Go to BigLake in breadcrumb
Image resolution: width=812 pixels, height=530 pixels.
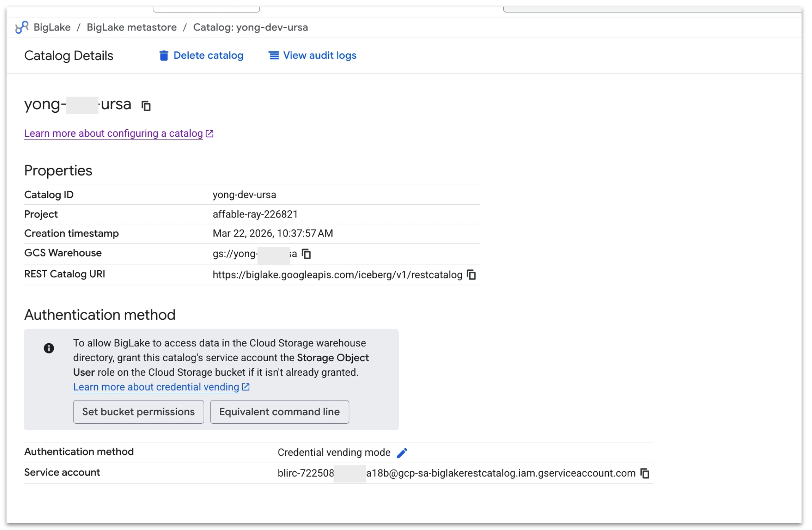(52, 27)
